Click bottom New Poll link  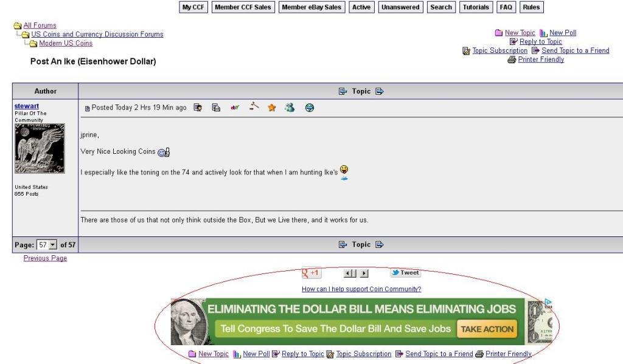tap(256, 354)
